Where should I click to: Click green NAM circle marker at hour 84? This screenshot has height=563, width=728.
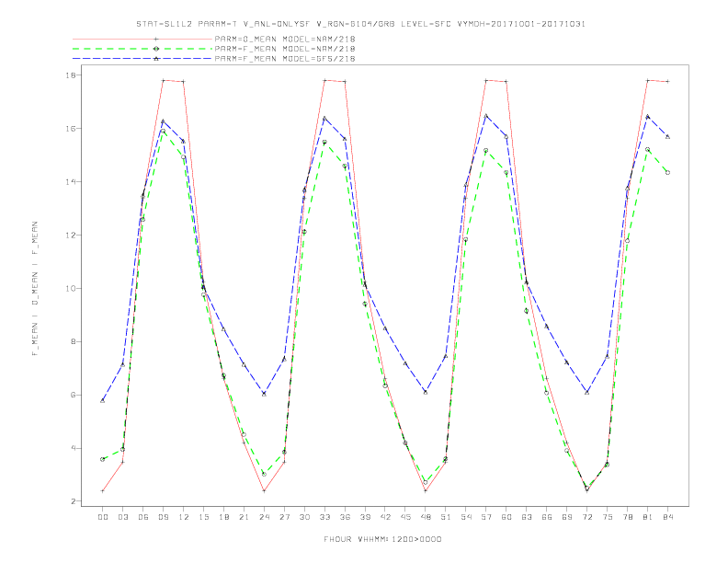click(667, 172)
